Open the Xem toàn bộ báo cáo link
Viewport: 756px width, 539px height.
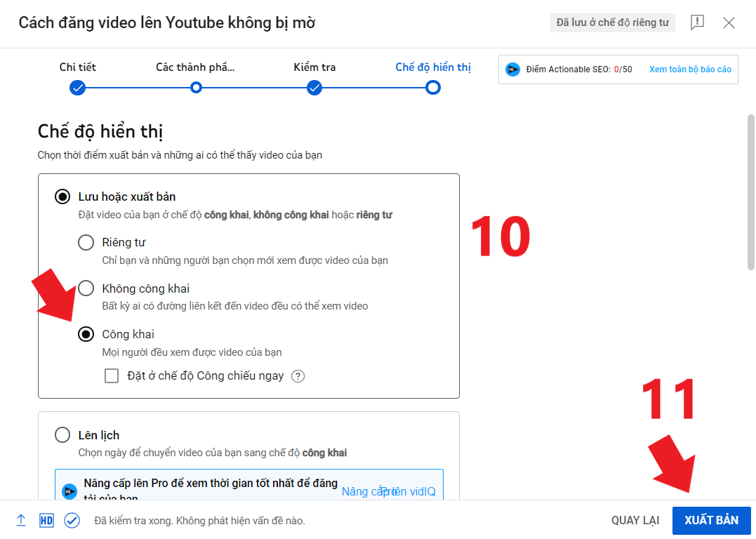[690, 69]
